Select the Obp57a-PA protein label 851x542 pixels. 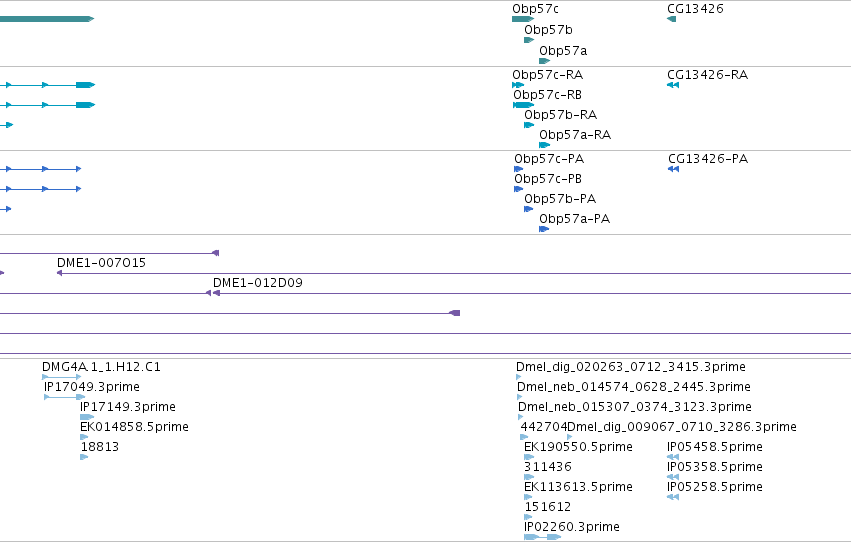coord(575,219)
